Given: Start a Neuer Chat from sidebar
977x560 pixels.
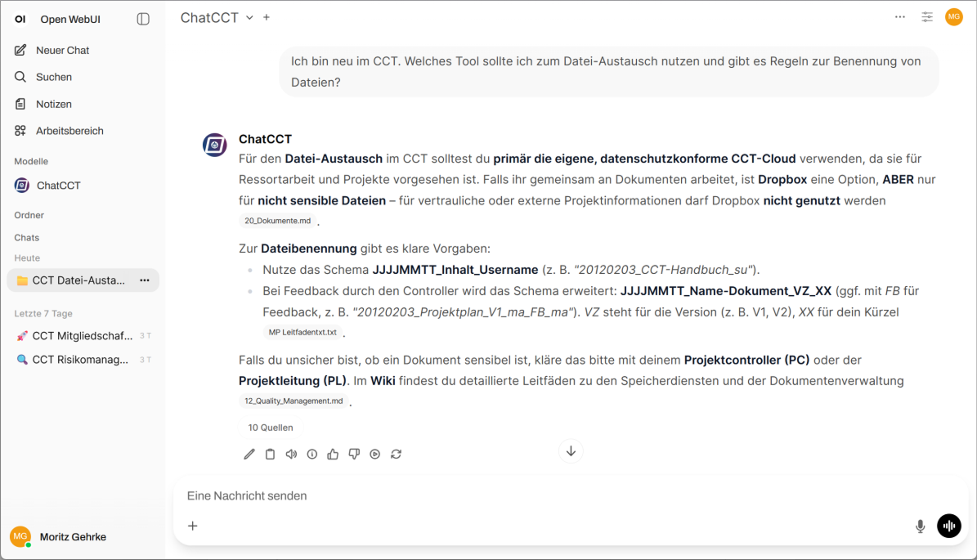Looking at the screenshot, I should tap(62, 50).
